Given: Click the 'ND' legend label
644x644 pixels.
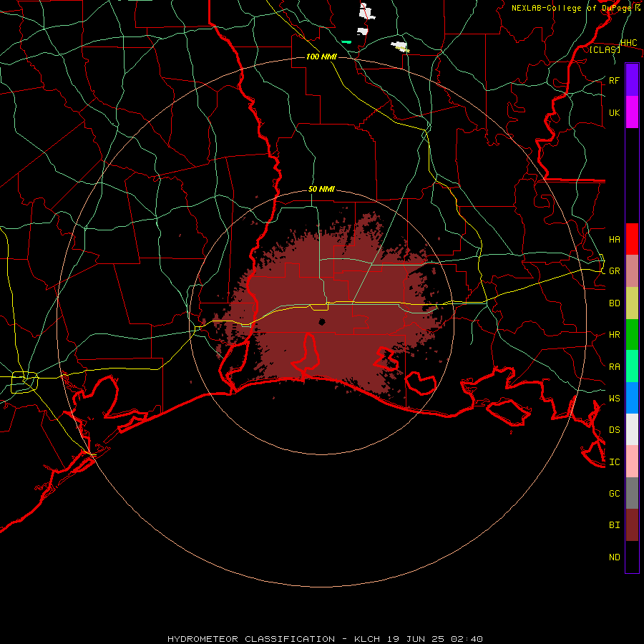Looking at the screenshot, I should tap(614, 557).
